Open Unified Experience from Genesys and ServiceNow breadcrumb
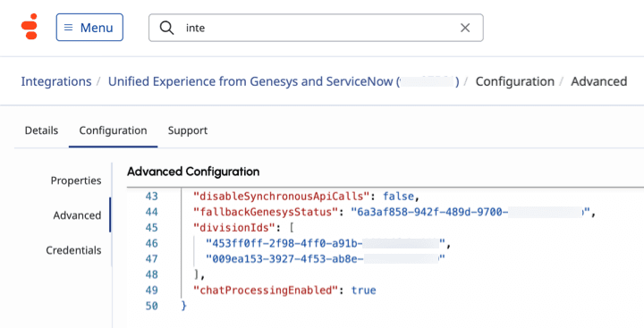Image resolution: width=644 pixels, height=328 pixels. (x=284, y=81)
